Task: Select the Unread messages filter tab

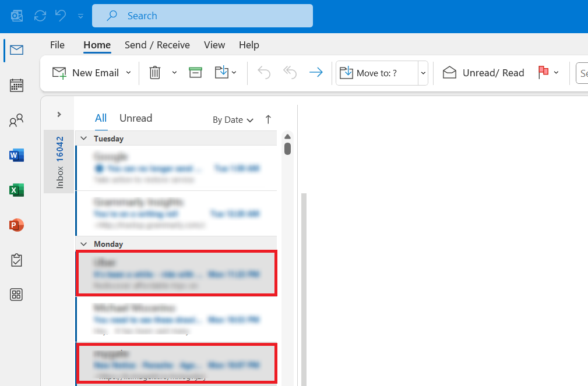Action: pos(136,118)
